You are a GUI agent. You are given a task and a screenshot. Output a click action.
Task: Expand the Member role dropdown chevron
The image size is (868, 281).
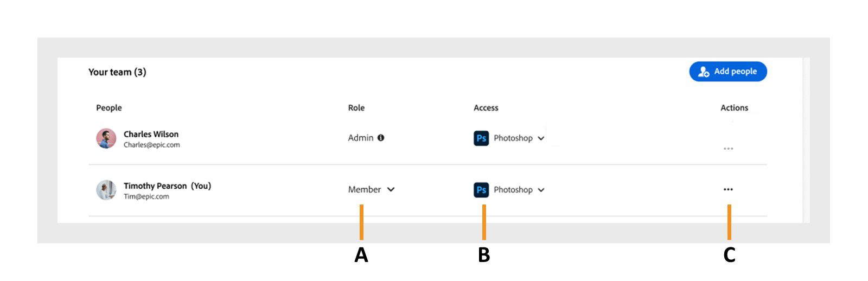(391, 189)
